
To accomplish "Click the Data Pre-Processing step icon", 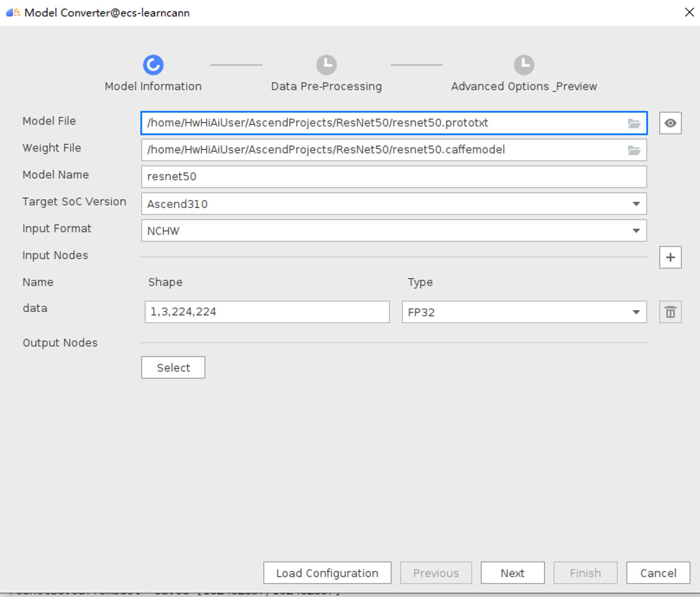I will [327, 65].
